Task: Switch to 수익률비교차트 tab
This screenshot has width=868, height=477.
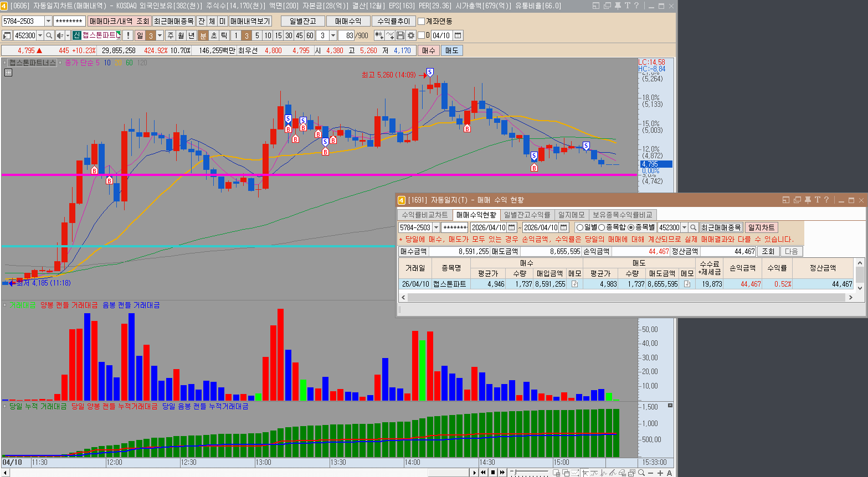Action: coord(425,215)
